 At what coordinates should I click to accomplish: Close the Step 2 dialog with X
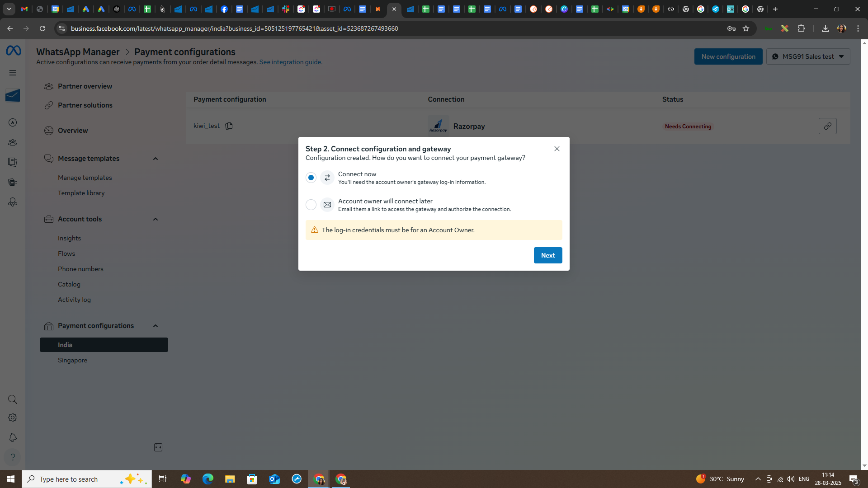pyautogui.click(x=557, y=149)
